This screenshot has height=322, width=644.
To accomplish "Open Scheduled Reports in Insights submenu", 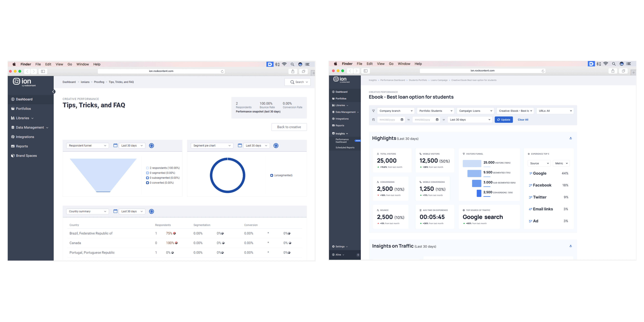I will coord(345,147).
